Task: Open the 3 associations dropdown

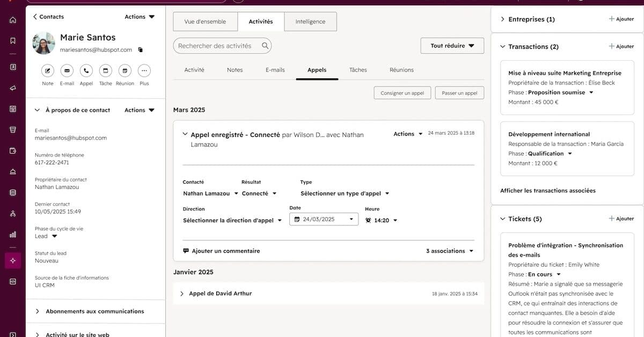Action: [450, 251]
